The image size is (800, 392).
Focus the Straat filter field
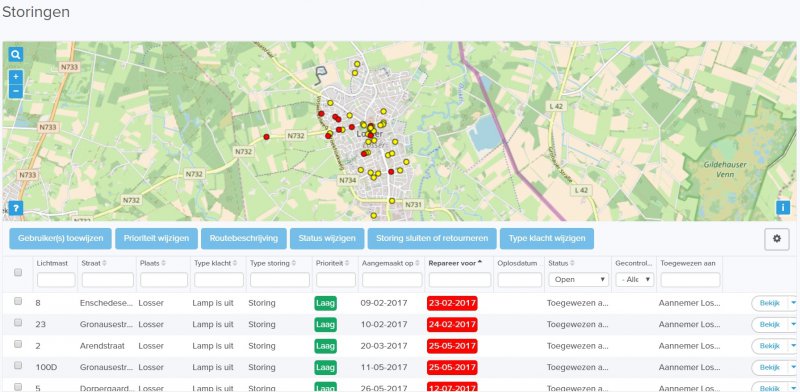pyautogui.click(x=108, y=280)
